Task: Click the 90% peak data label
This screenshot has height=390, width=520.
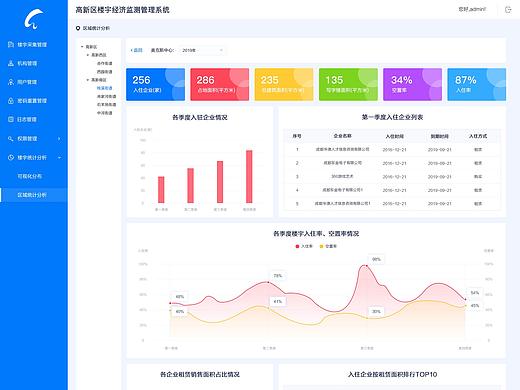Action: (x=376, y=259)
